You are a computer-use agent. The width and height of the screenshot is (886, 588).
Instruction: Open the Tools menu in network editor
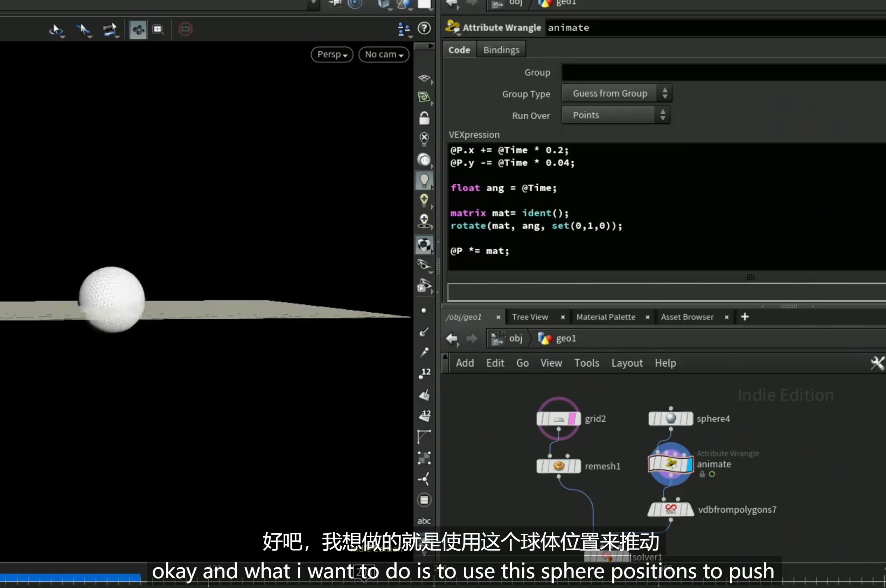[587, 363]
